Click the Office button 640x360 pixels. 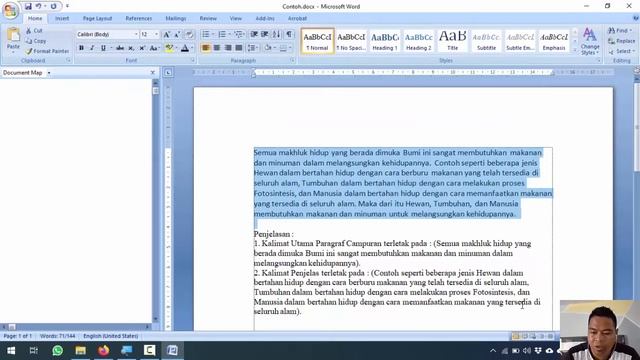click(10, 11)
